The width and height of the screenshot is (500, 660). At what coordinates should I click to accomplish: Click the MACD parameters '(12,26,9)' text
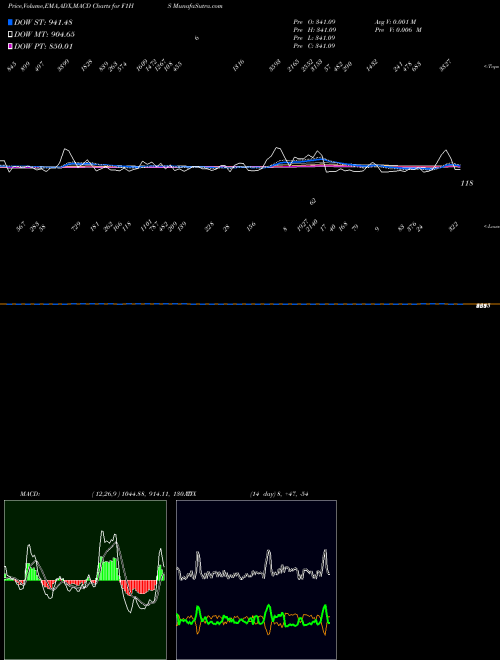(x=106, y=494)
